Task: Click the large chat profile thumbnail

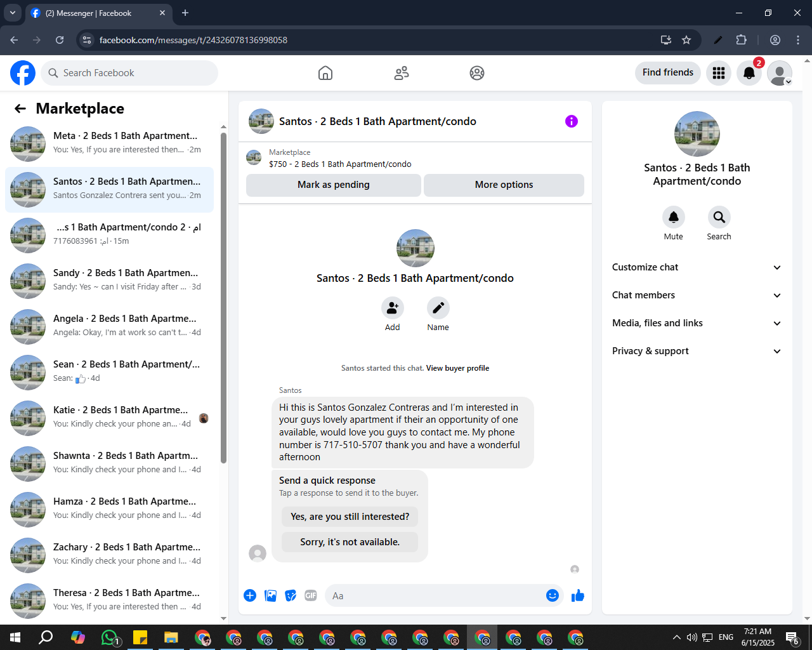Action: (x=416, y=248)
